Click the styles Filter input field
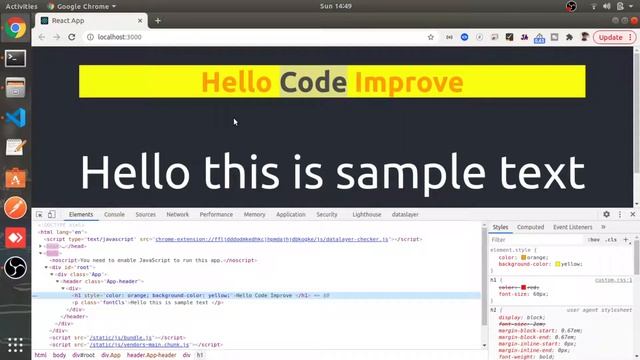The height and width of the screenshot is (360, 640). coord(537,240)
